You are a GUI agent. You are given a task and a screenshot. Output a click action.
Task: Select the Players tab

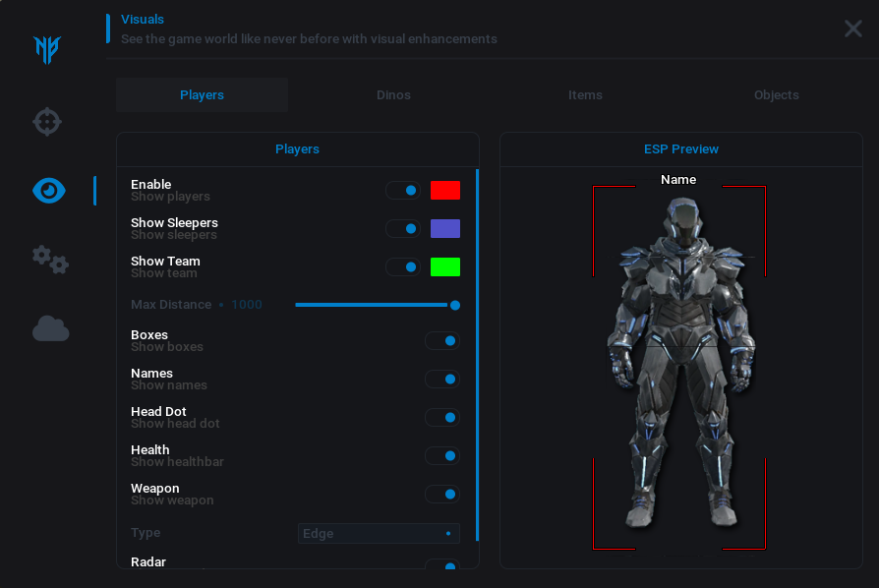coord(202,95)
